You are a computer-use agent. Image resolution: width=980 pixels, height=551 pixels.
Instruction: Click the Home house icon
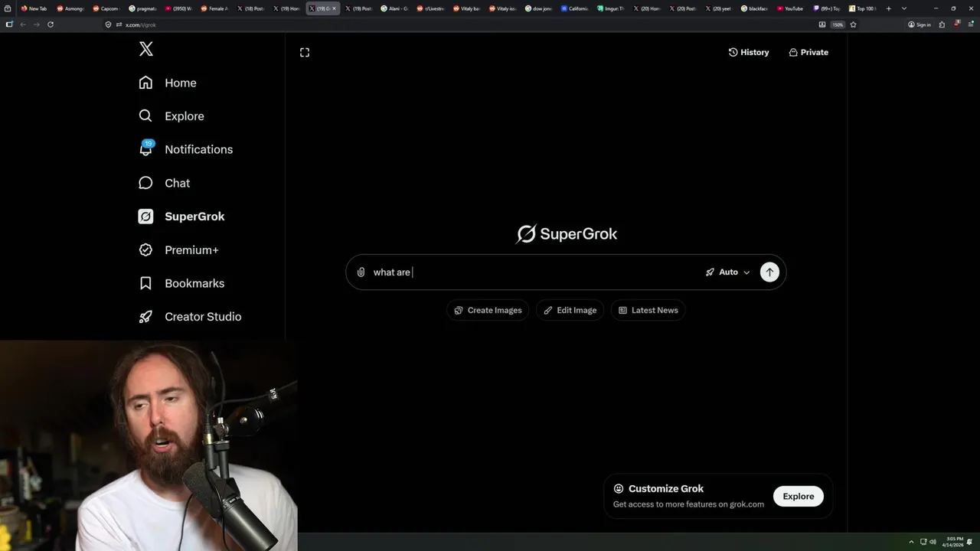(145, 83)
